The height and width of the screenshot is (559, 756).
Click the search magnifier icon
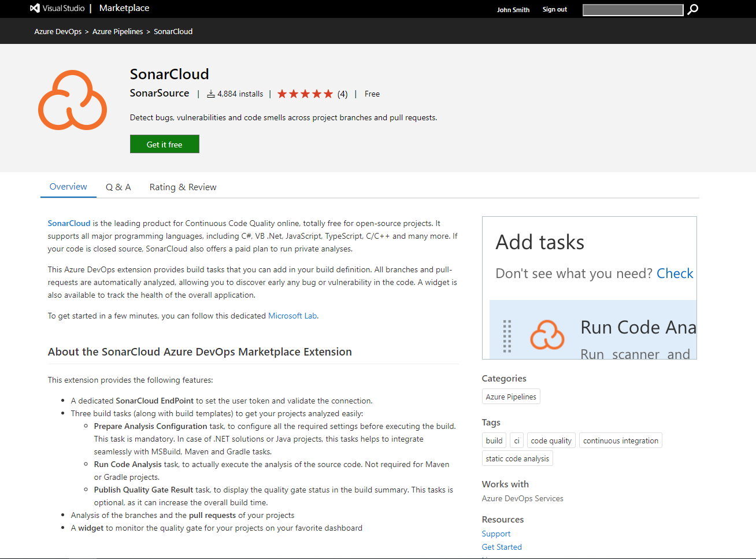pyautogui.click(x=692, y=9)
